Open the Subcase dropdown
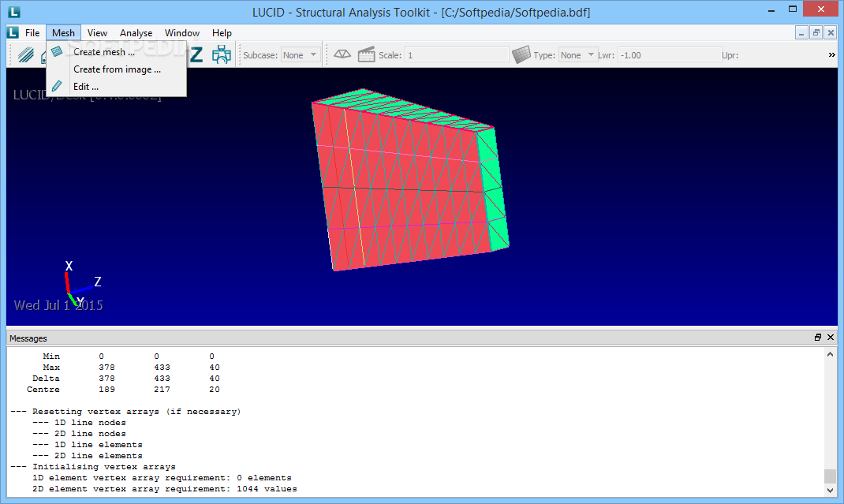 click(x=300, y=55)
